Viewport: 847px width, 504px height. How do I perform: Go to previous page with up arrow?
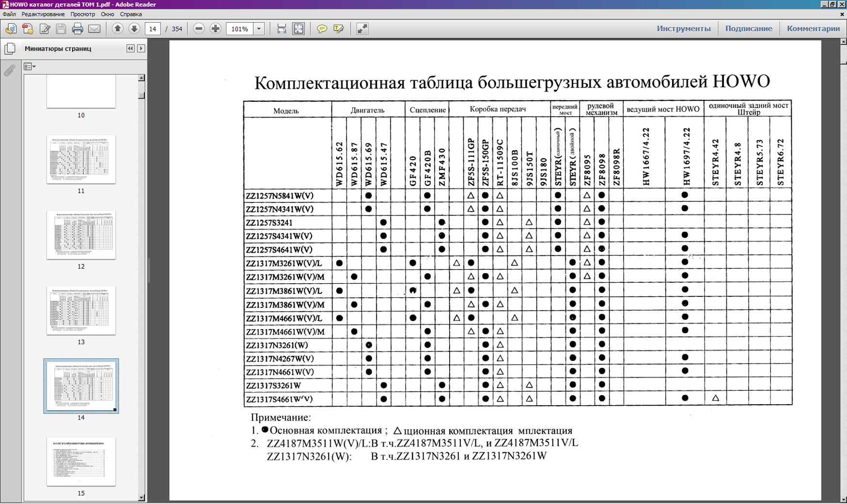tap(117, 29)
